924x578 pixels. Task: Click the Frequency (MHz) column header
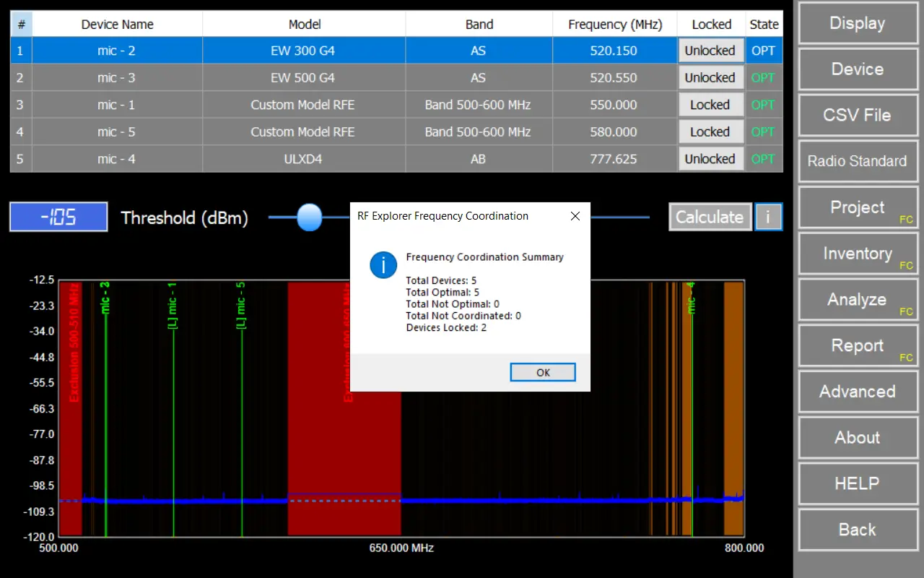[614, 25]
